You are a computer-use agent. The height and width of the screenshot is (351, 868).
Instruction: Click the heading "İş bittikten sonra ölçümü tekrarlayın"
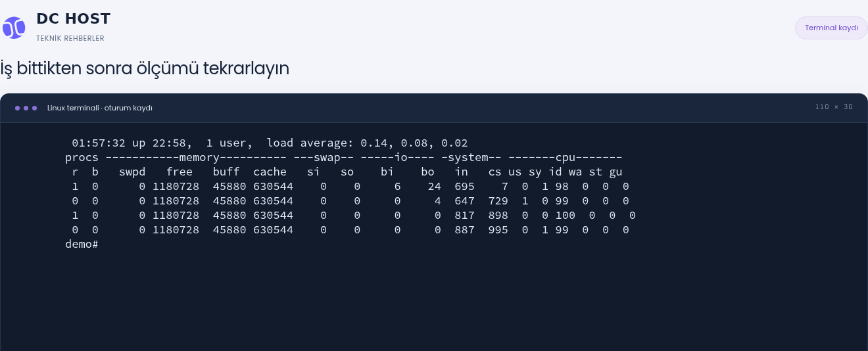(145, 68)
